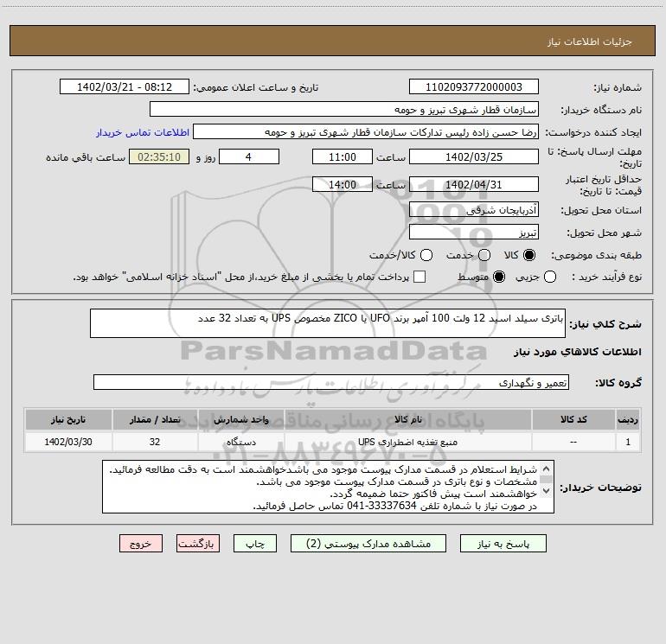This screenshot has width=666, height=644.
Task: Click the نام کالا column header
Action: (x=408, y=419)
